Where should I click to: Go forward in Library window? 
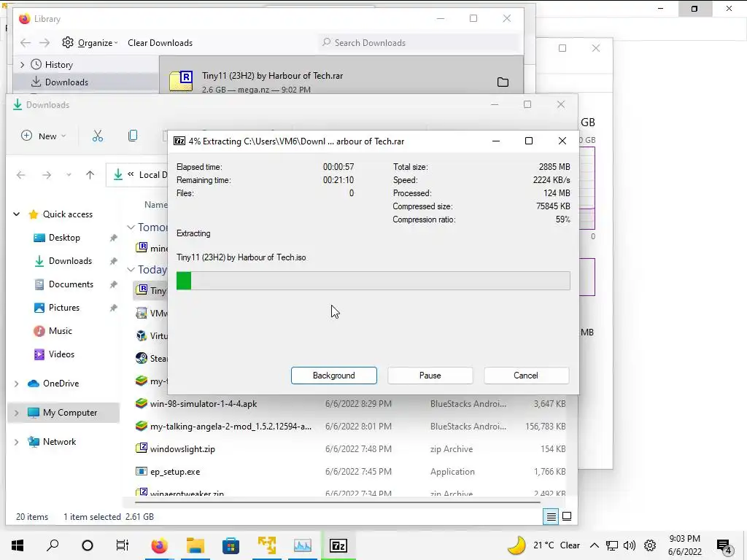pos(44,43)
